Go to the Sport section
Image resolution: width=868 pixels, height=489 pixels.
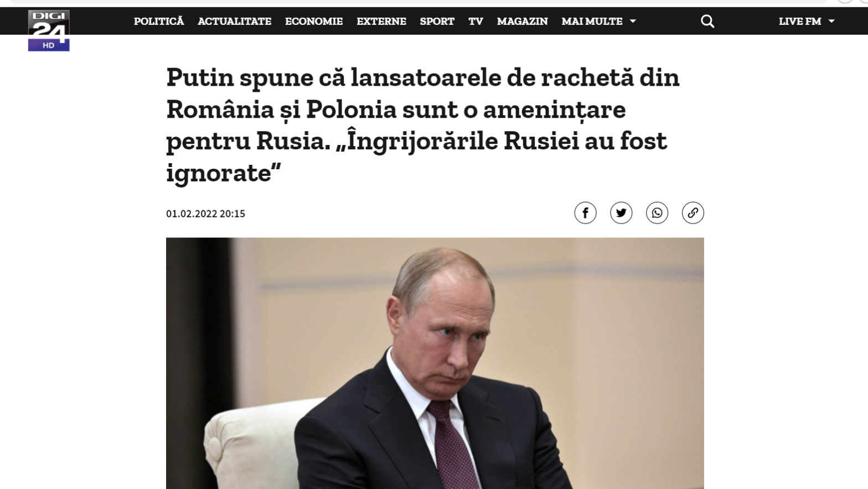tap(437, 21)
